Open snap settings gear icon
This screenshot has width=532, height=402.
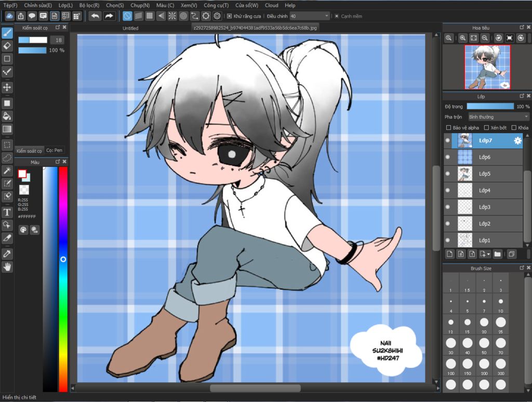coord(217,16)
